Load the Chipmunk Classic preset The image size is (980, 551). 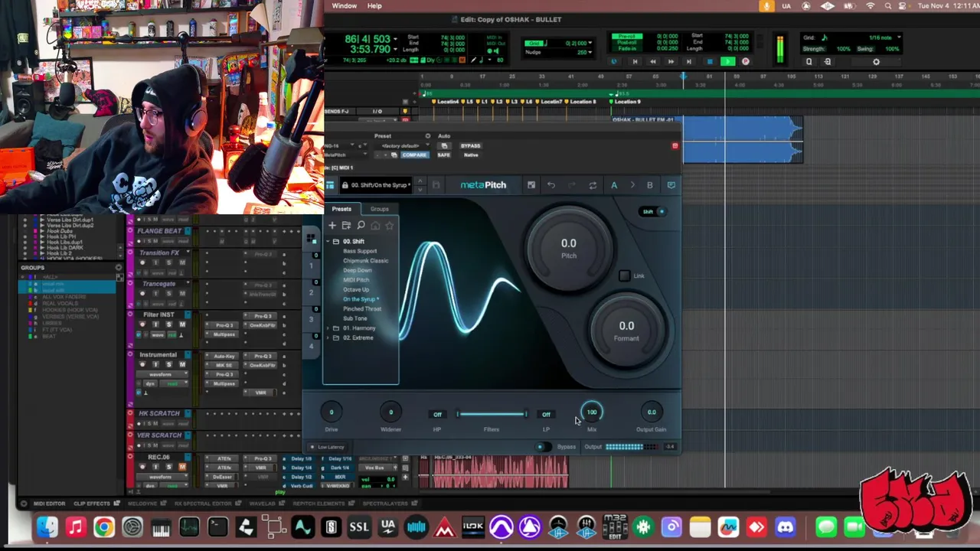[365, 261]
